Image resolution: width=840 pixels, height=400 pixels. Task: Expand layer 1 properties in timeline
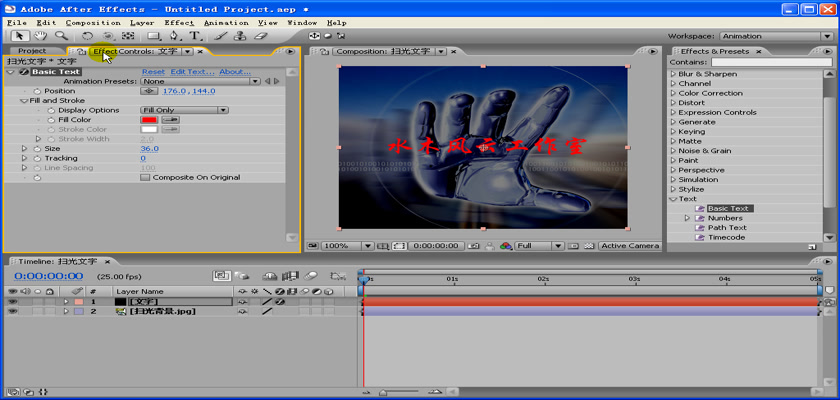tap(66, 301)
